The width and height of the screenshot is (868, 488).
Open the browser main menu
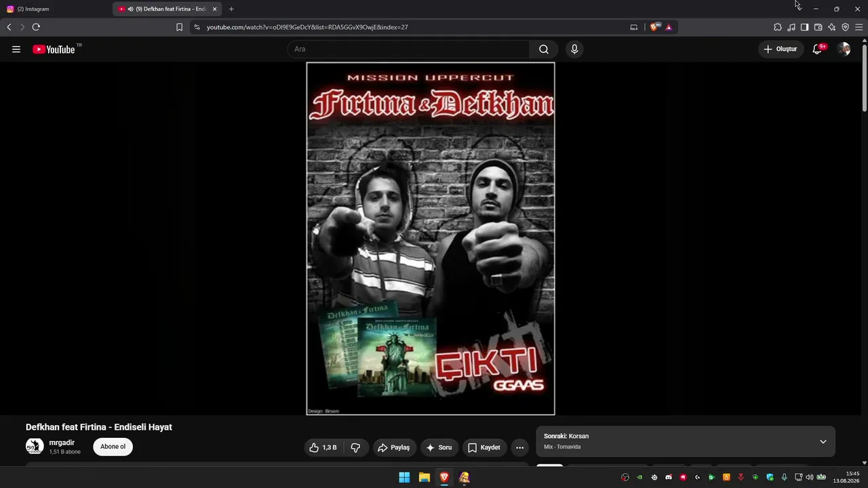[859, 27]
